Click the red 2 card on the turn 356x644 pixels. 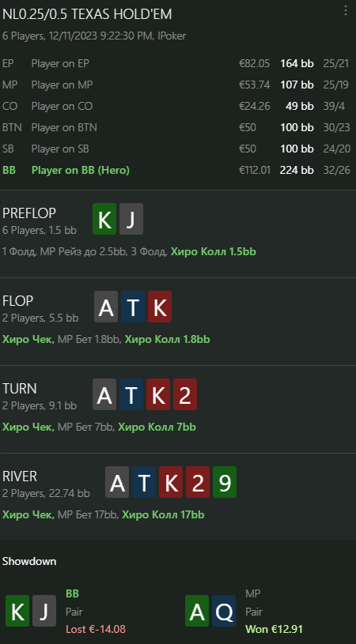click(x=185, y=394)
